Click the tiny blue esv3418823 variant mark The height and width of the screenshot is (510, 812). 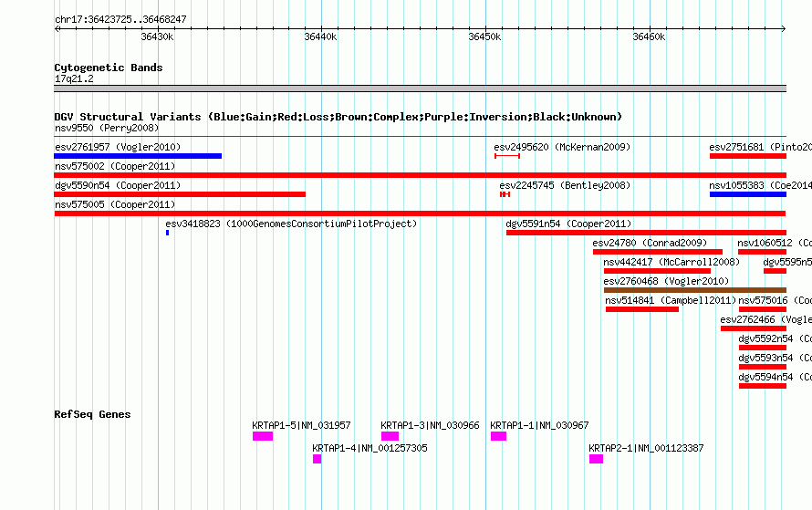167,233
